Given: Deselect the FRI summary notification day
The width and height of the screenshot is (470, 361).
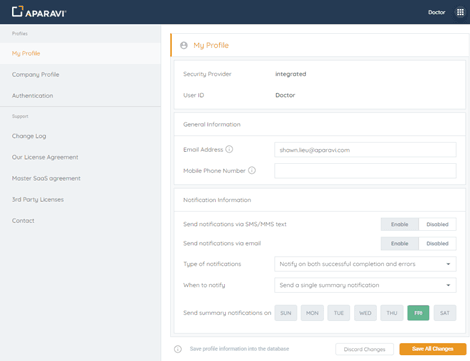Looking at the screenshot, I should coord(418,313).
